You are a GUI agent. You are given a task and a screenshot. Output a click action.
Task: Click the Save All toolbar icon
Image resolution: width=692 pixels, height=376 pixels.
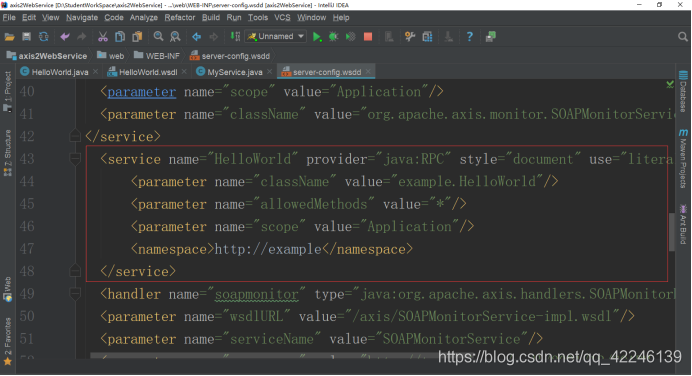pos(26,37)
